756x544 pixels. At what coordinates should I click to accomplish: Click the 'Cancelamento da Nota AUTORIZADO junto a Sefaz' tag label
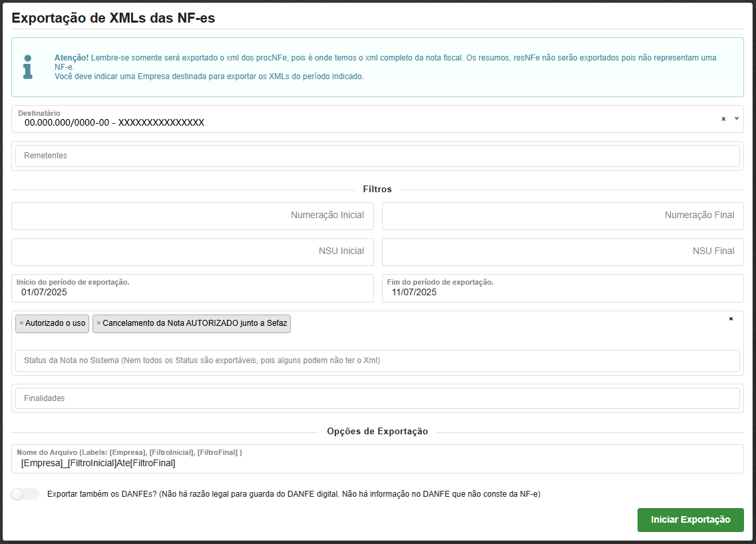194,324
